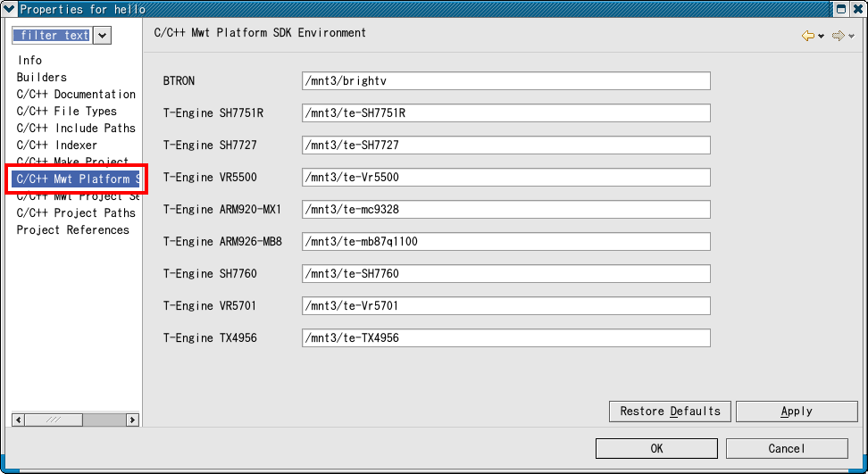Click the T-Engine TX4956 path field

coord(506,337)
